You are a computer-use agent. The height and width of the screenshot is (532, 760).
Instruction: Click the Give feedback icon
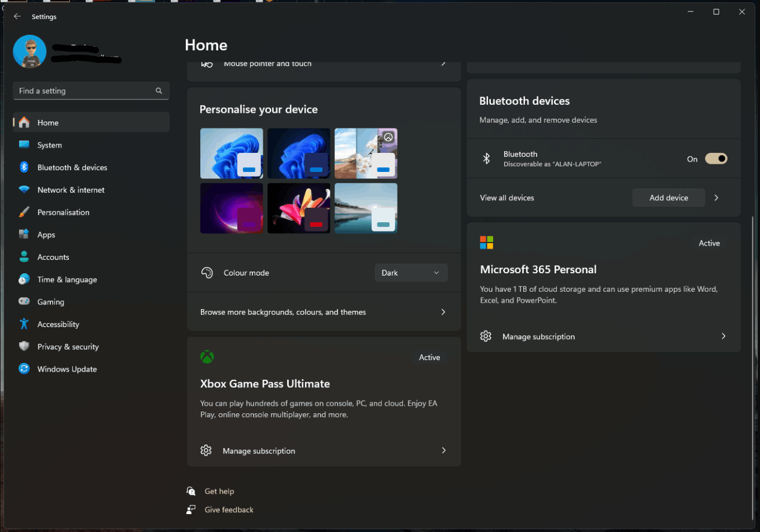[191, 509]
